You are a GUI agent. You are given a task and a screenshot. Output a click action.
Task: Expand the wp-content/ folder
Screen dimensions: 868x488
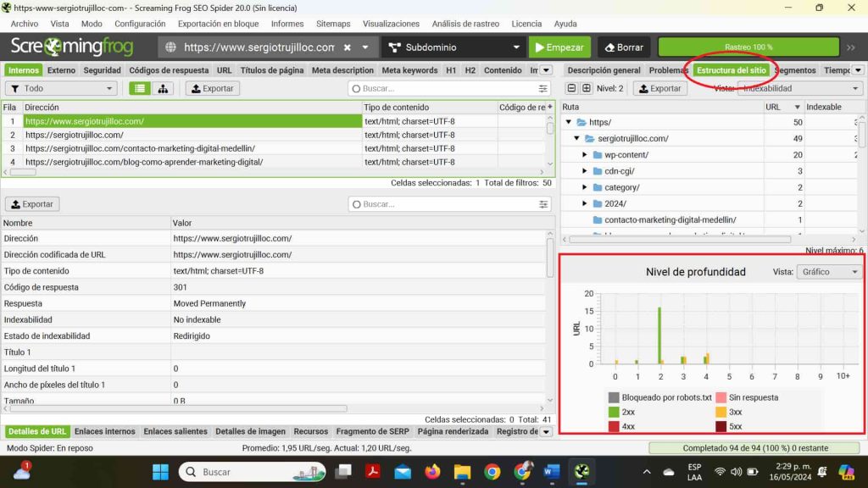click(585, 155)
